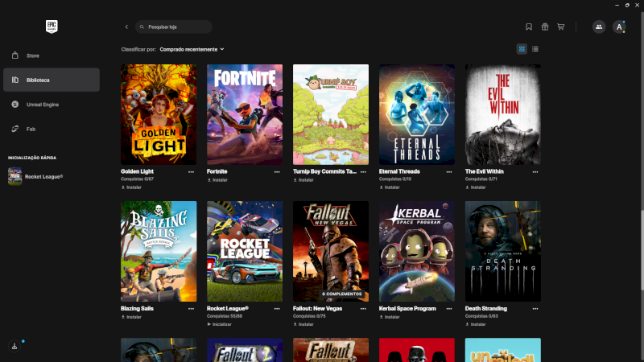Open Fallout: New Vegas options menu
This screenshot has height=362, width=644.
coord(363,309)
